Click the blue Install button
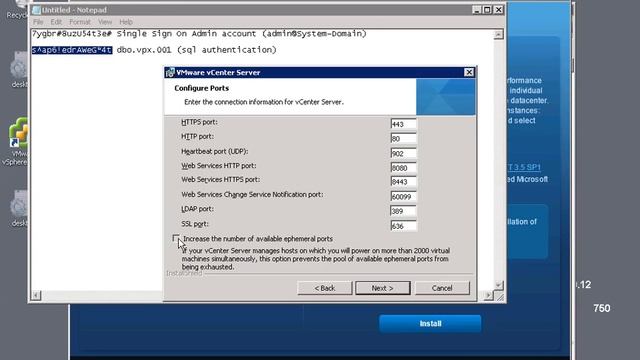This screenshot has width=640, height=360. click(x=430, y=324)
